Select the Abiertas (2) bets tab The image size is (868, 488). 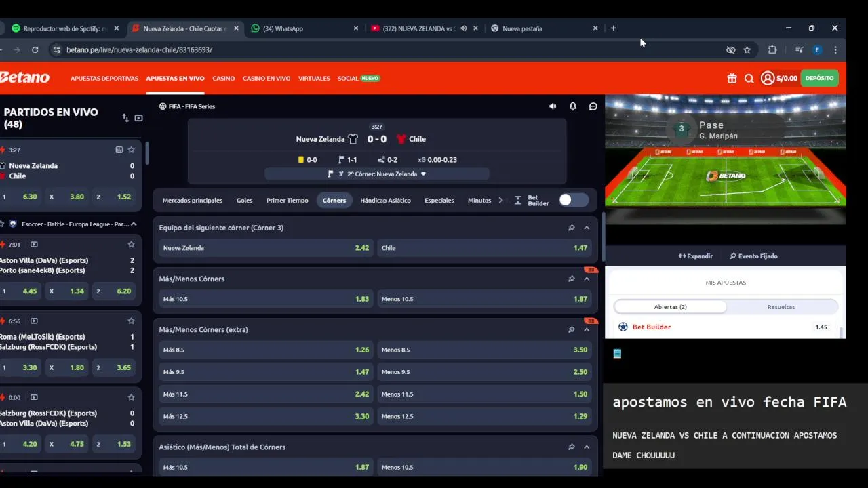670,307
